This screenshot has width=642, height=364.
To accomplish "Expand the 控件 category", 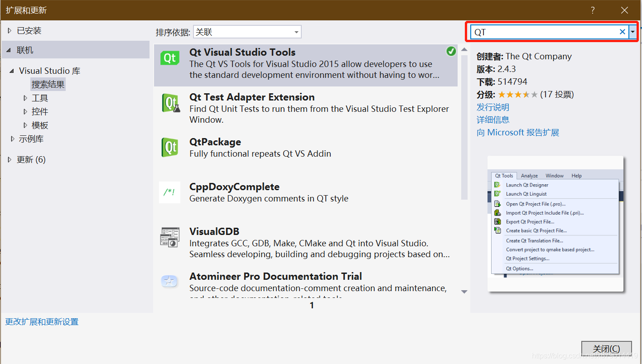I will (25, 111).
